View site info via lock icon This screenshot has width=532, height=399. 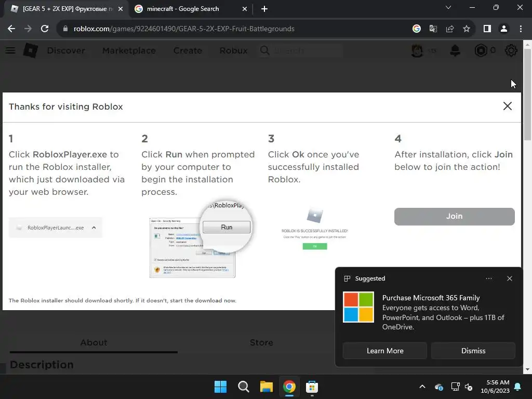point(65,29)
